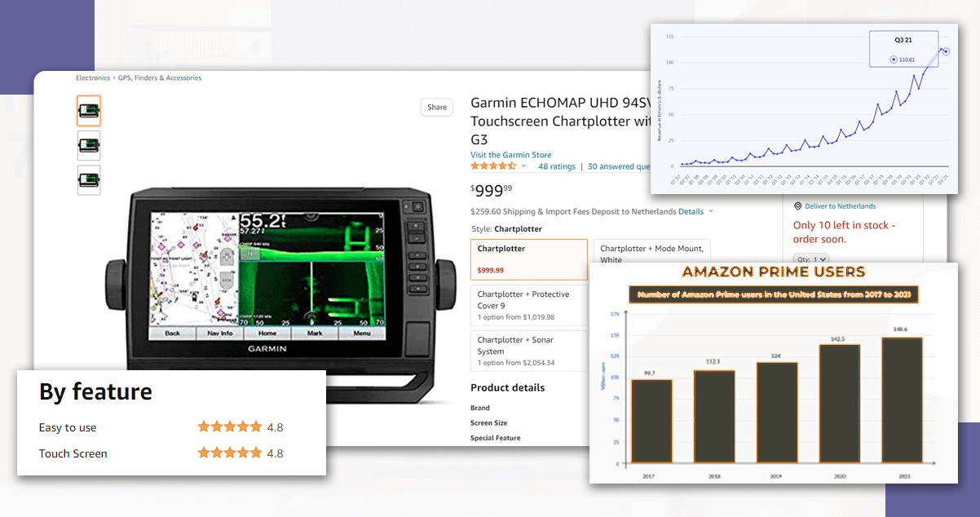Open the 30 answered questions link
This screenshot has width=980, height=517.
(x=619, y=166)
